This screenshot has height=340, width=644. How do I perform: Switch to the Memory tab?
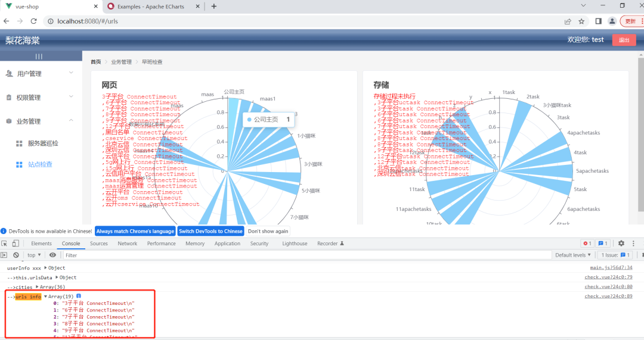coord(194,244)
